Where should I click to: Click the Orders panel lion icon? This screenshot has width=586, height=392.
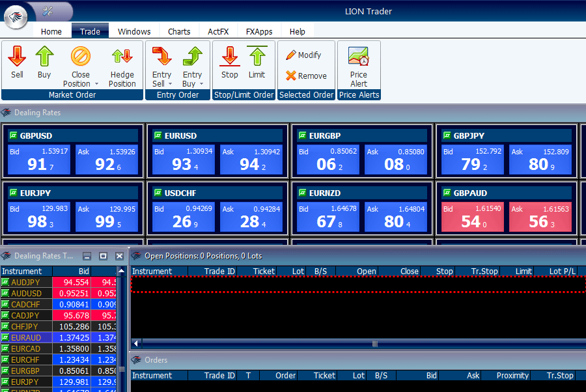136,360
